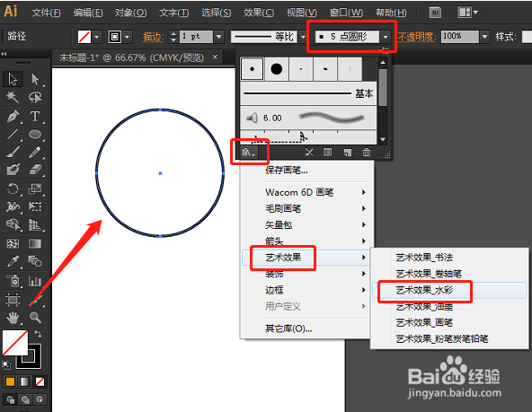Select the Width tool

(13, 206)
